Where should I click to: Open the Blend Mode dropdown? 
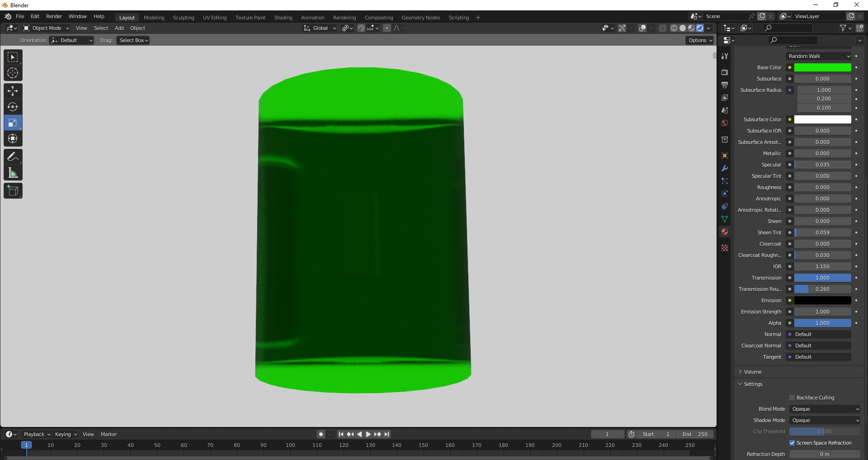825,409
